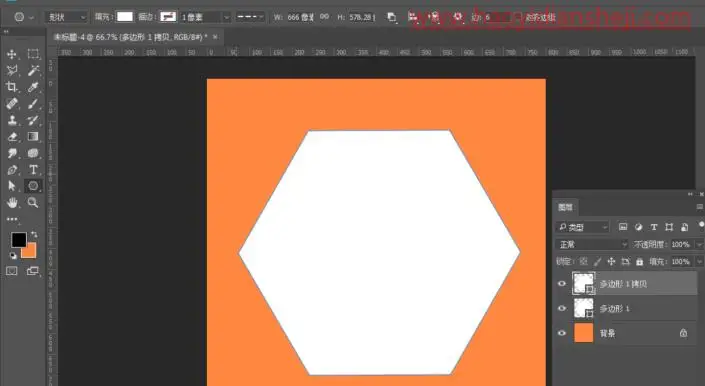Select the '未标题-4' document tab
Viewport: 705px width, 386px height.
point(130,37)
